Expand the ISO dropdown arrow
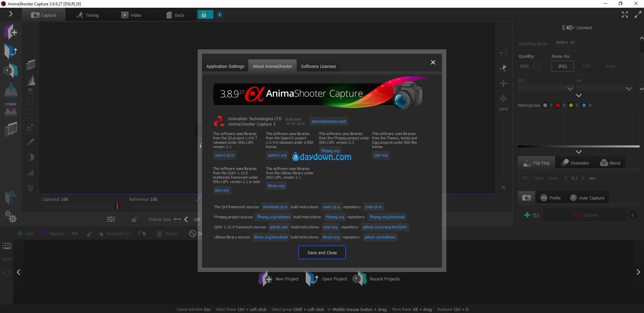The width and height of the screenshot is (644, 313). [570, 89]
